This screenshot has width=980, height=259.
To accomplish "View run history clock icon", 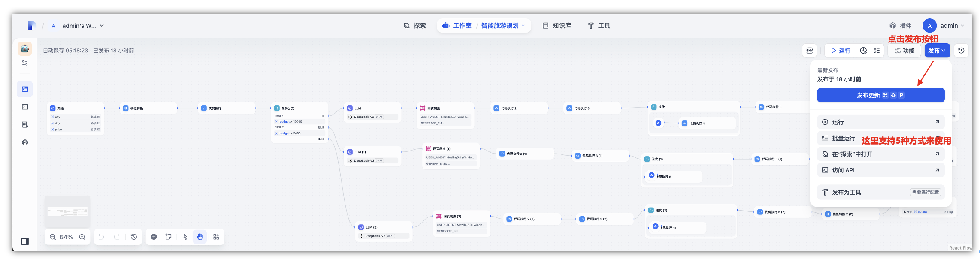I will pos(863,51).
